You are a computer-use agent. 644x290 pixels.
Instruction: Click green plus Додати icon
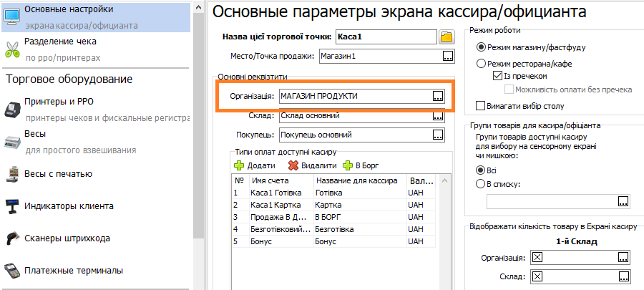tap(238, 166)
